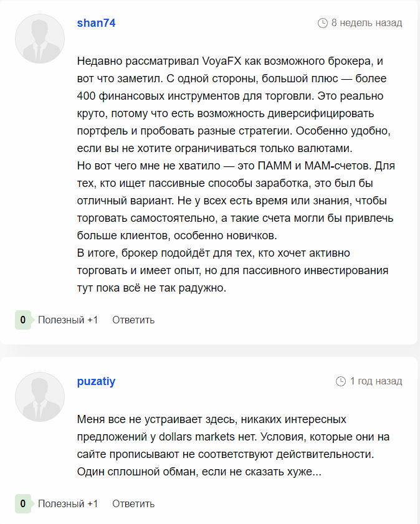Viewport: 420px width, 524px height.
Task: Mark shan74's review as "Полезный +1"
Action: [x=68, y=320]
